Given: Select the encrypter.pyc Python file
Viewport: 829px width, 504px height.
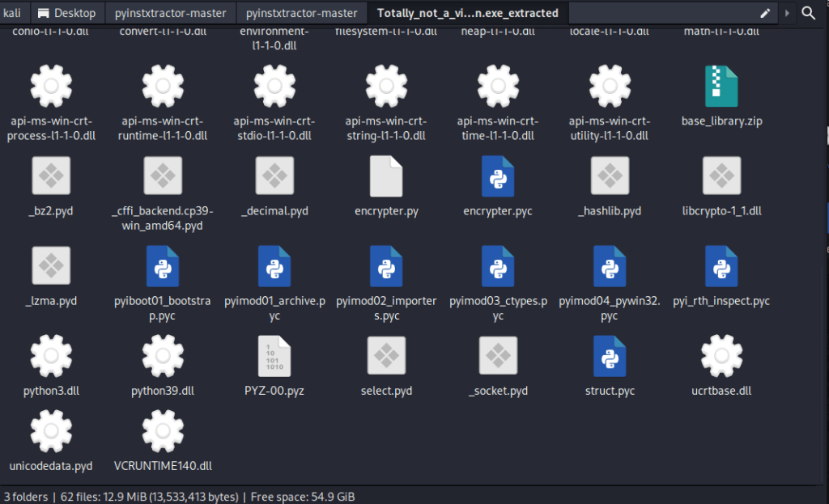Looking at the screenshot, I should [498, 176].
